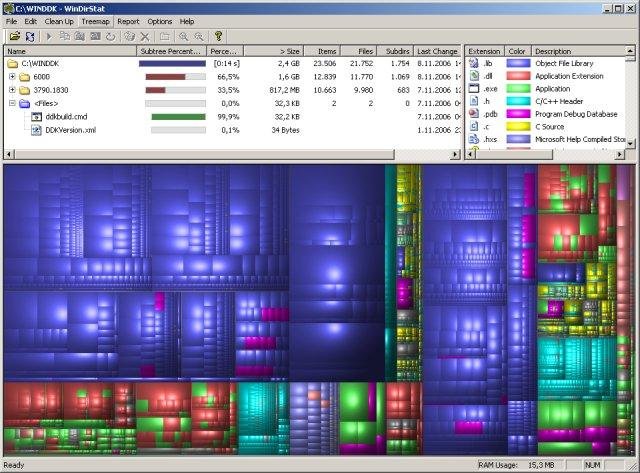Screen dimensions: 640x473
Task: Click the DDKVersion.xml file icon
Action: click(x=36, y=130)
